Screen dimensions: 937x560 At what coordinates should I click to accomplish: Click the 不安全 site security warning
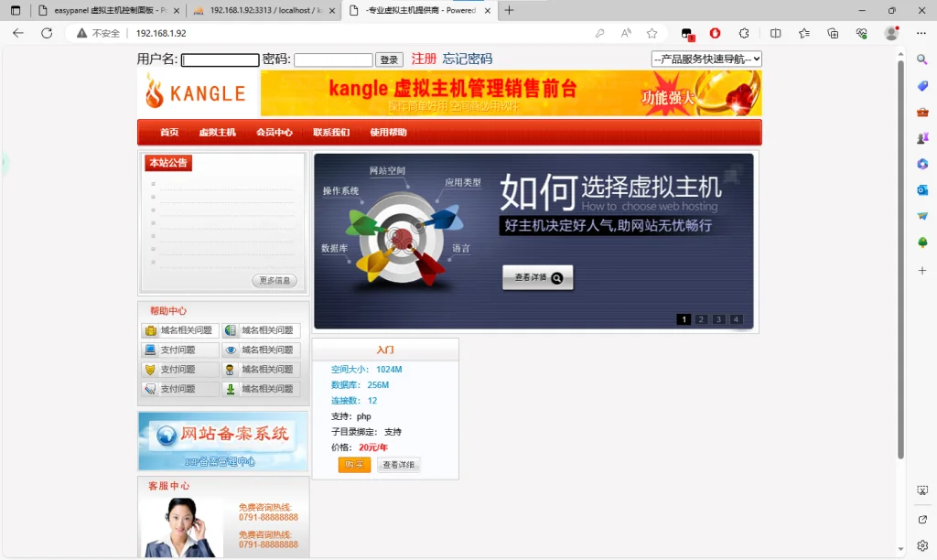tap(98, 34)
